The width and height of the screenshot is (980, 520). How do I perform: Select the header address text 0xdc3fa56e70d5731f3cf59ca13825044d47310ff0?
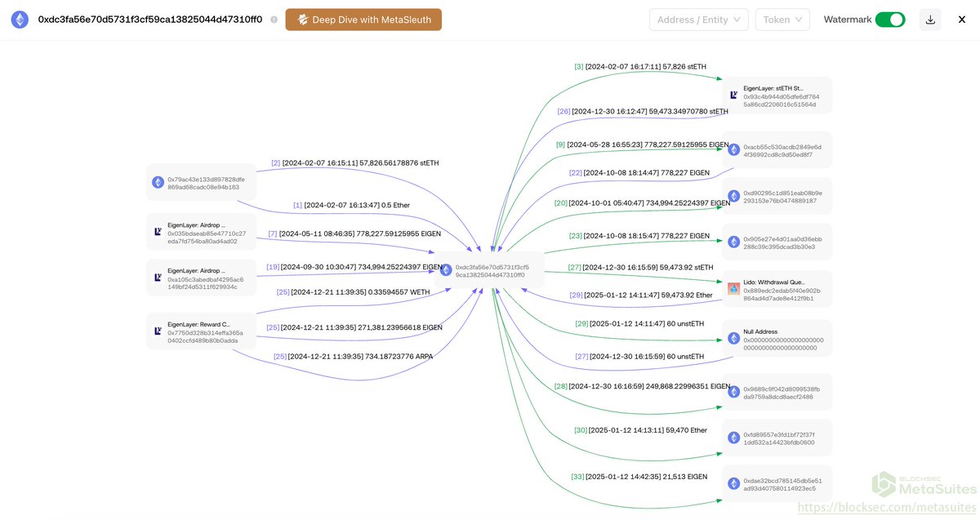coord(150,20)
